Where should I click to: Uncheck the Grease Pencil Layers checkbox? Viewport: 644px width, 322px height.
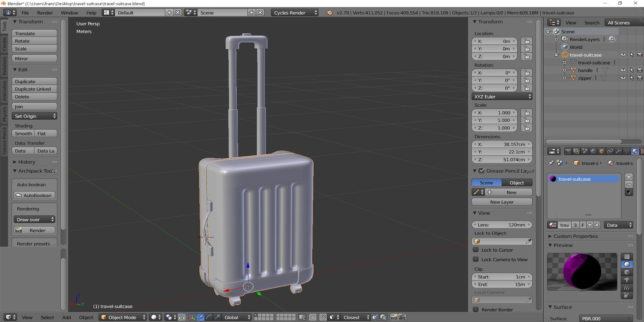coord(482,171)
